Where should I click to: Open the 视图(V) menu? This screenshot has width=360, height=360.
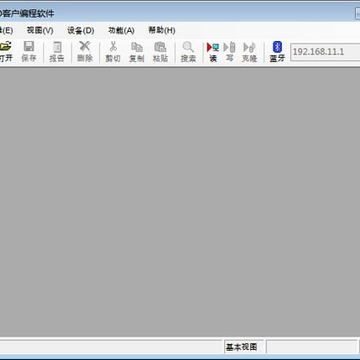40,31
